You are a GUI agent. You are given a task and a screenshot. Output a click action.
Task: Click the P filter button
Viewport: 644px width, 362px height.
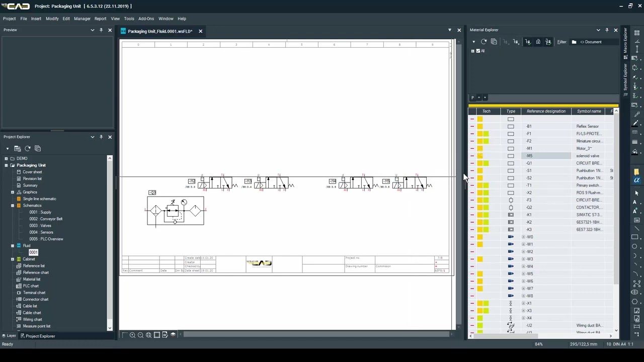(x=472, y=98)
